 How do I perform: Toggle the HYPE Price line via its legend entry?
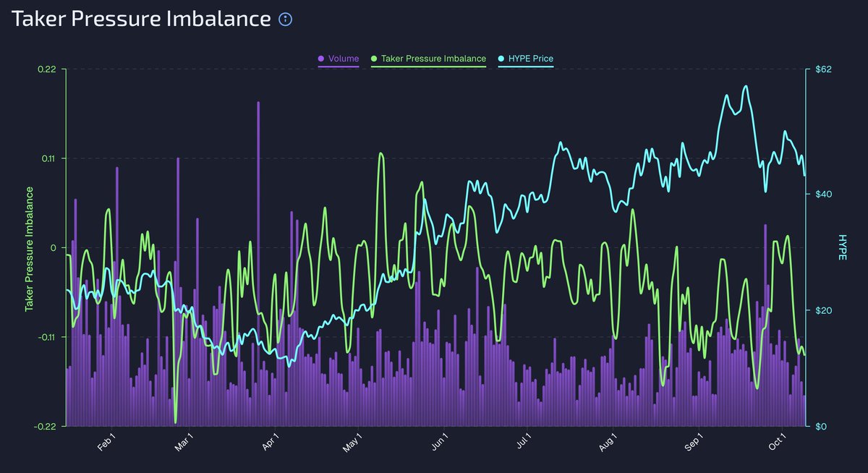(x=526, y=58)
